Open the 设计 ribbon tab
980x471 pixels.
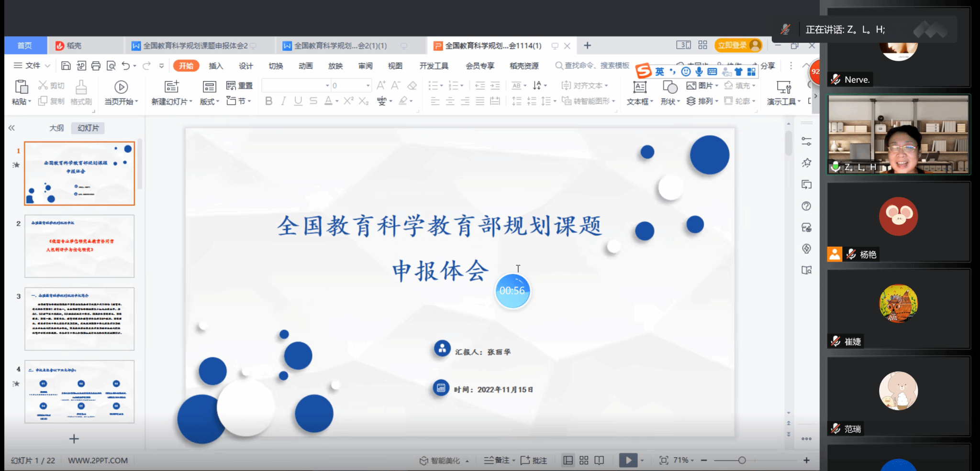pyautogui.click(x=245, y=66)
